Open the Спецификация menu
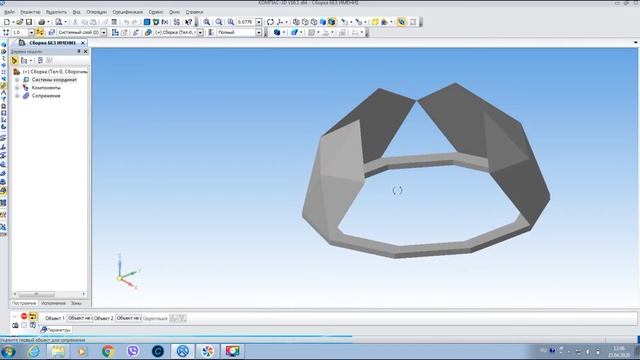640x360 pixels. point(128,12)
